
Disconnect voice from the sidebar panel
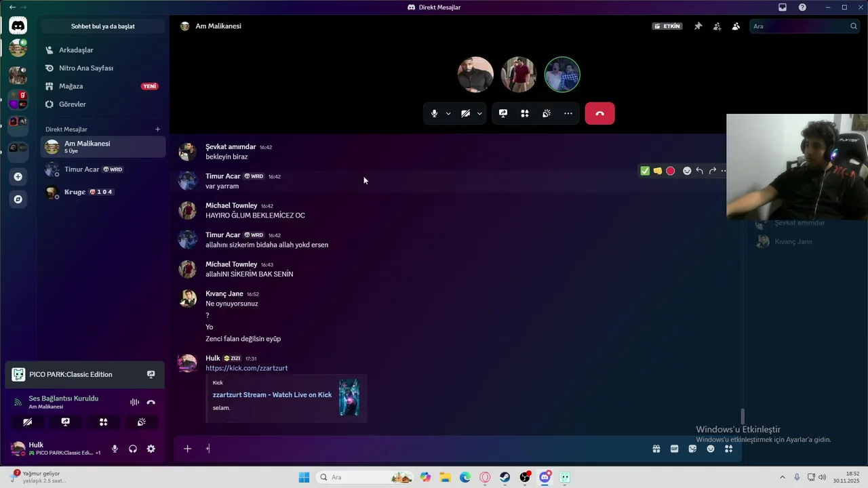[151, 402]
